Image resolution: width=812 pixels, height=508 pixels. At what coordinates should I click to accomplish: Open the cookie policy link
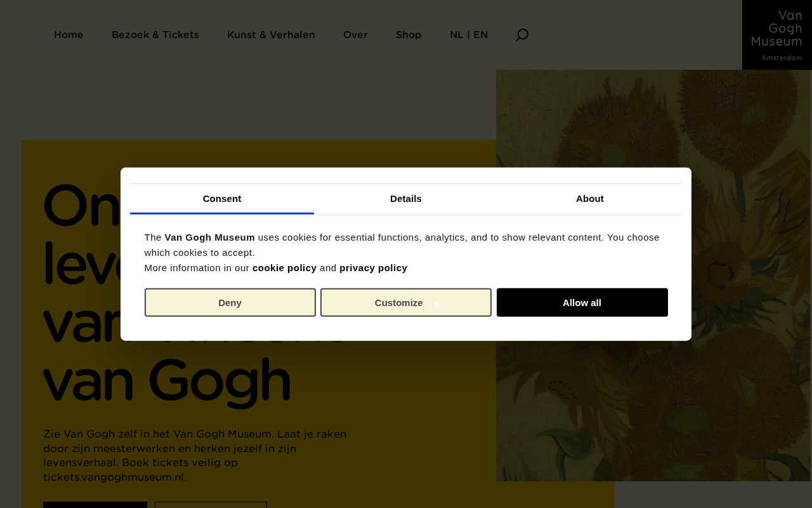[x=284, y=268]
